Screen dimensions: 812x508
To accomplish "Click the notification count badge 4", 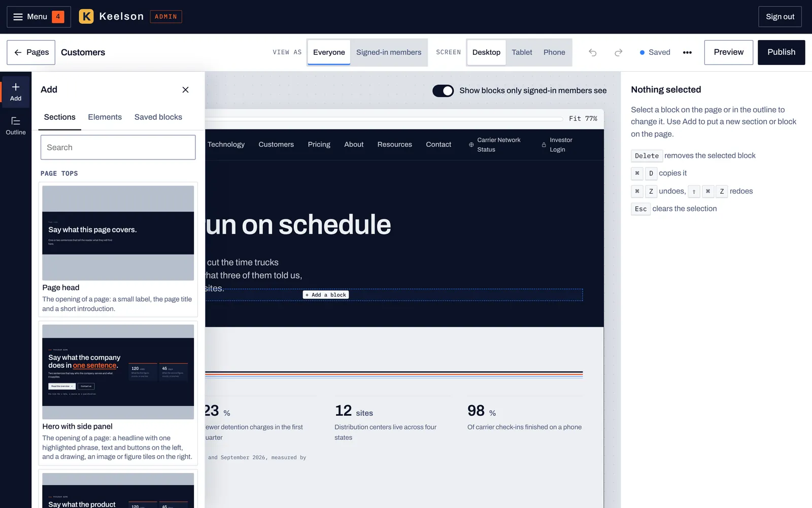I will point(58,17).
